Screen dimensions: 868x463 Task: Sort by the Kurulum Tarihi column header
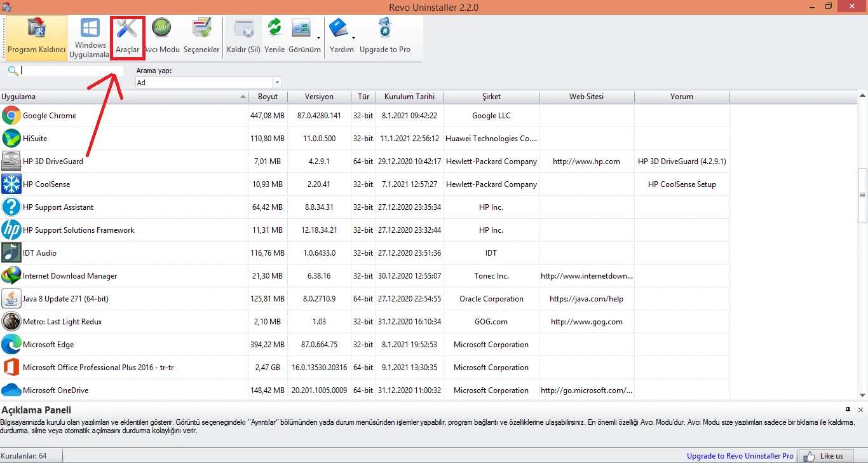click(x=410, y=97)
